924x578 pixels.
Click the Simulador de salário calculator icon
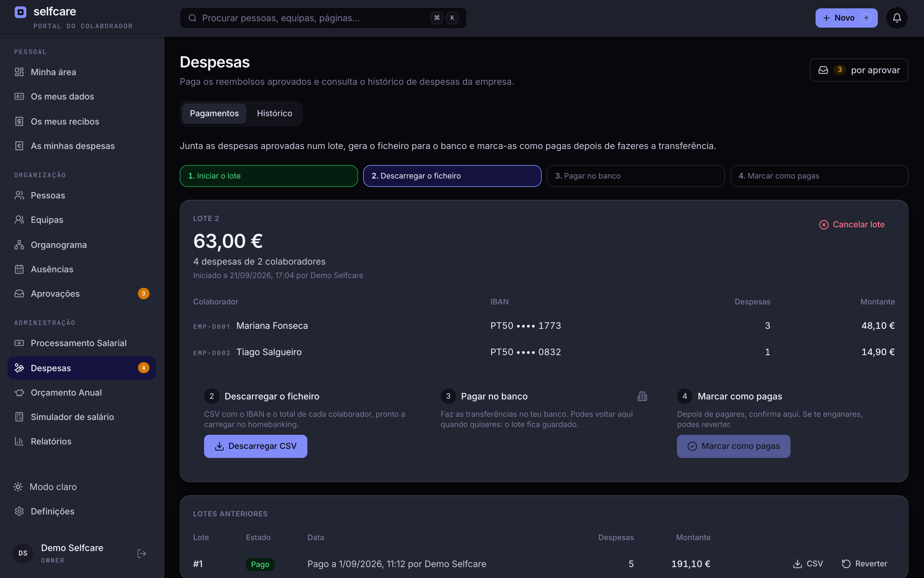pyautogui.click(x=19, y=417)
